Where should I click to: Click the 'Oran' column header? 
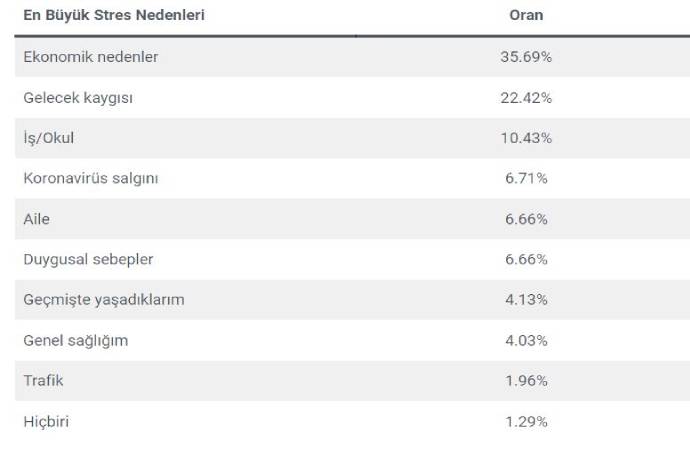pos(526,16)
